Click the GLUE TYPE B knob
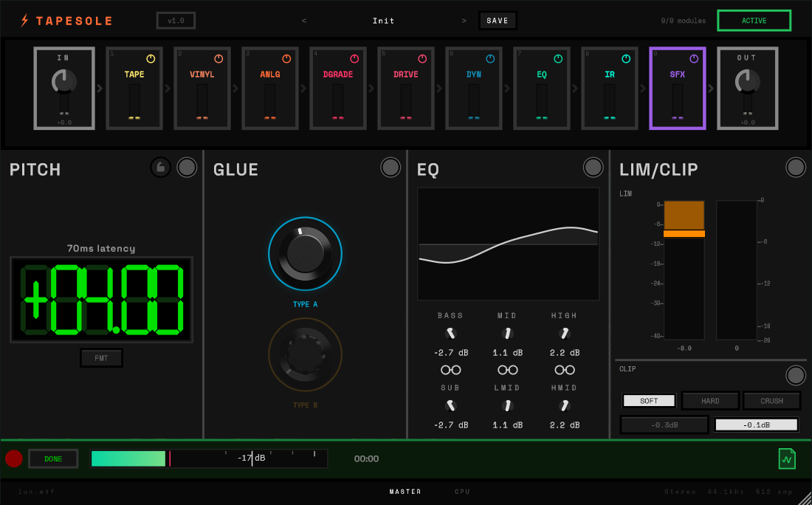The height and width of the screenshot is (505, 812). (x=305, y=355)
